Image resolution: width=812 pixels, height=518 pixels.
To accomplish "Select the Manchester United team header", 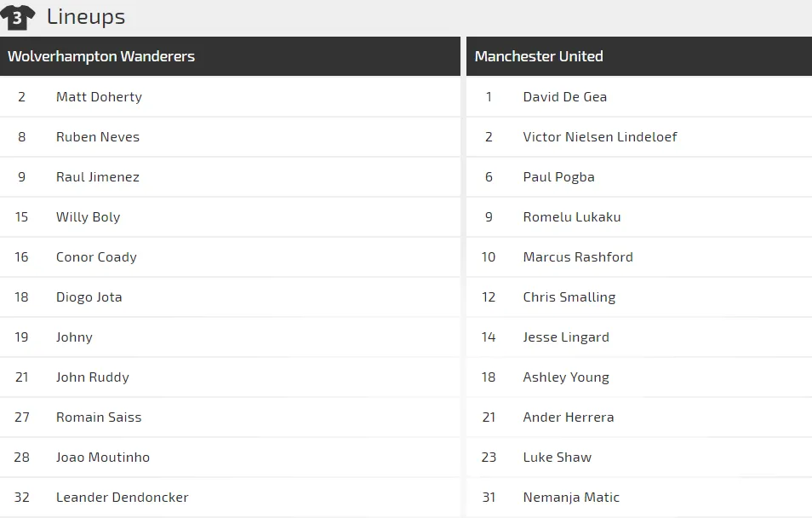I will coord(539,56).
